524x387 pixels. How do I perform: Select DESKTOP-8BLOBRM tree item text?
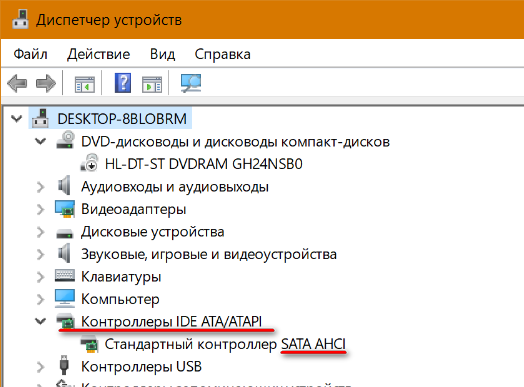[122, 119]
